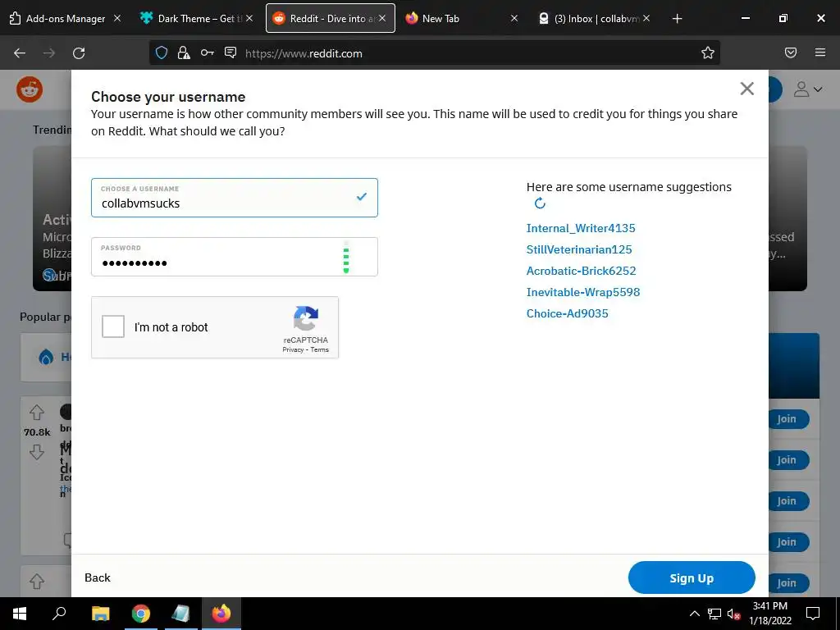Show hidden system tray icons
The width and height of the screenshot is (840, 630).
pos(694,614)
